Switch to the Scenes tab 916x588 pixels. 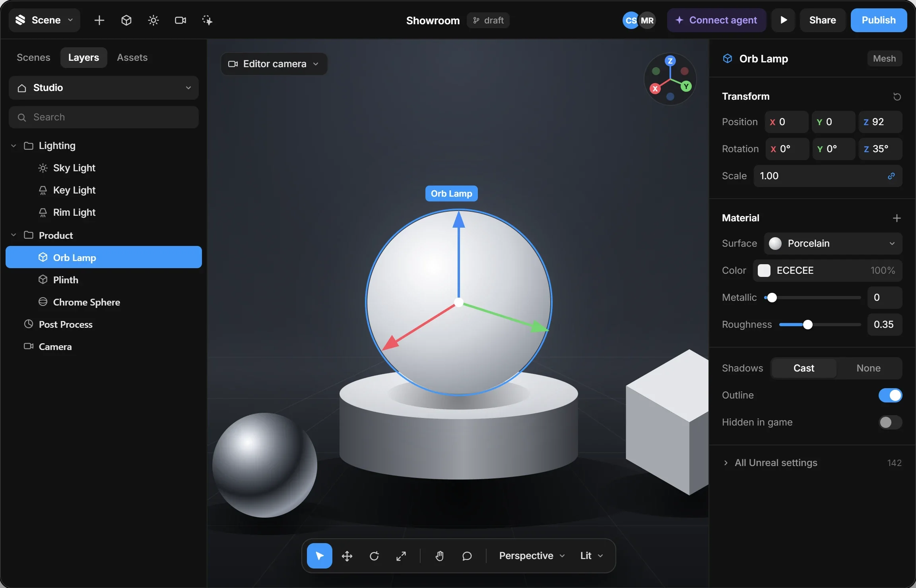click(x=33, y=58)
